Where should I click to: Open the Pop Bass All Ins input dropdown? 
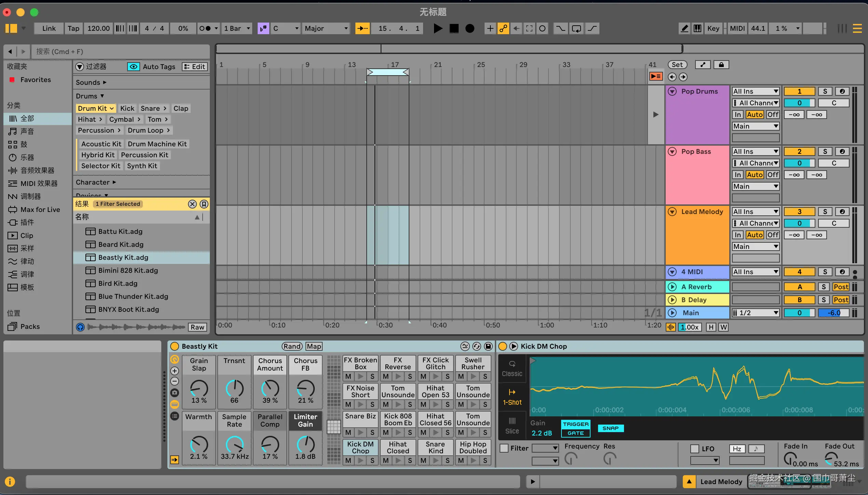coord(755,151)
